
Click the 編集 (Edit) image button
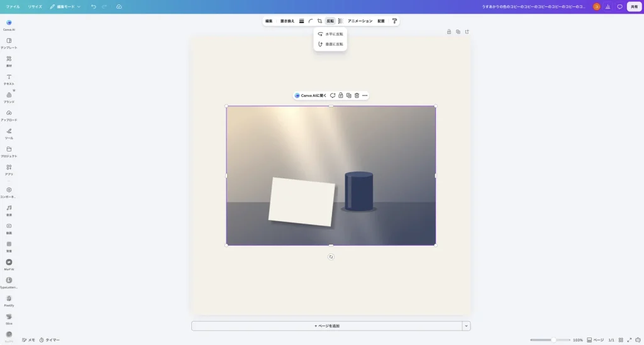[x=269, y=21]
